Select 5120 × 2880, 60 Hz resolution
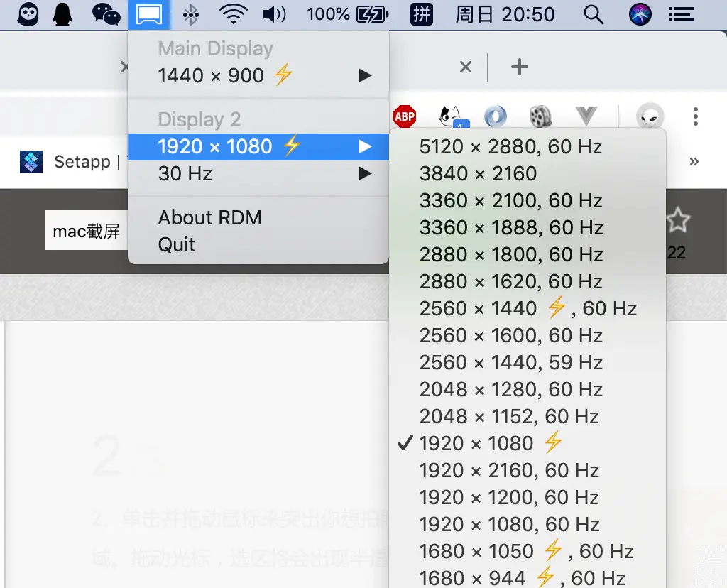This screenshot has height=588, width=727. point(528,146)
